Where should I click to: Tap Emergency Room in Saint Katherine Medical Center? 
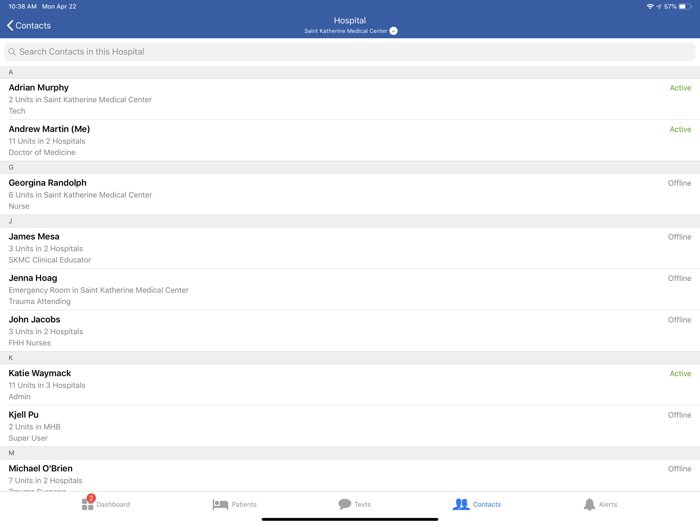[99, 290]
